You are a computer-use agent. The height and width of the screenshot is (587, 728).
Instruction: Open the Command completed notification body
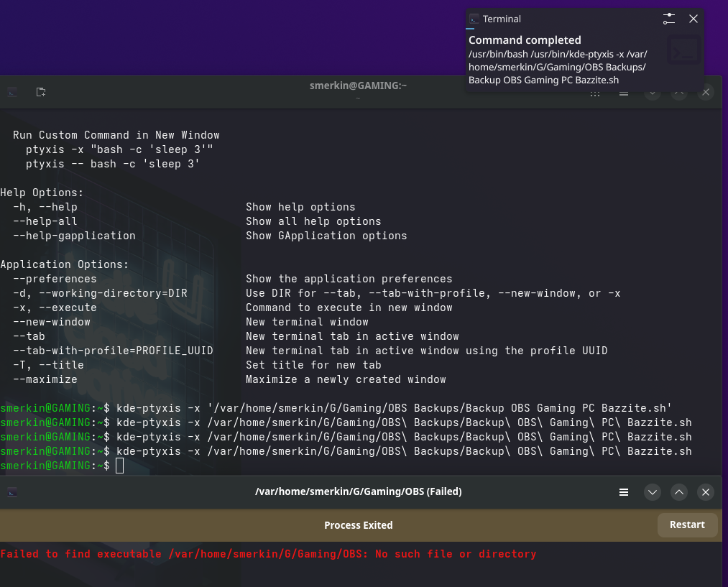tap(557, 61)
